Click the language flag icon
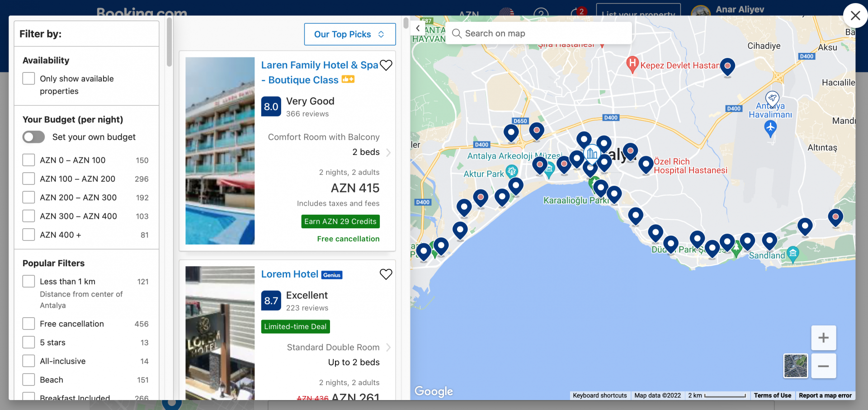Screen dimensions: 868x410 pos(506,14)
